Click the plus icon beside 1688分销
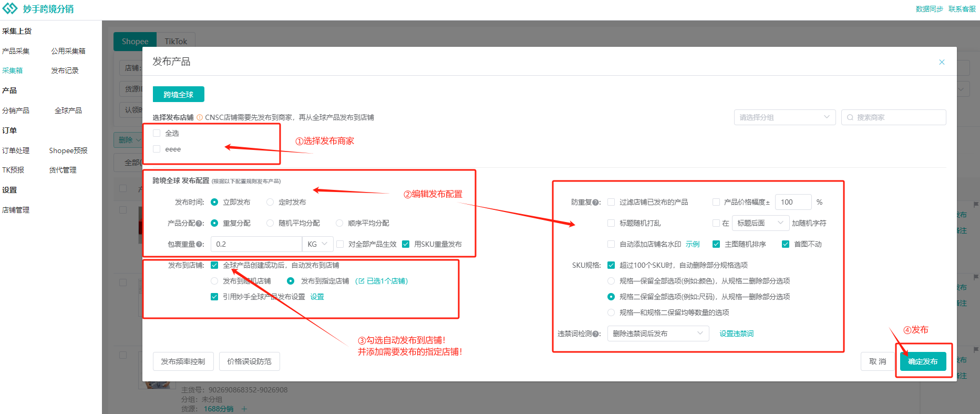The height and width of the screenshot is (414, 980). click(x=244, y=409)
